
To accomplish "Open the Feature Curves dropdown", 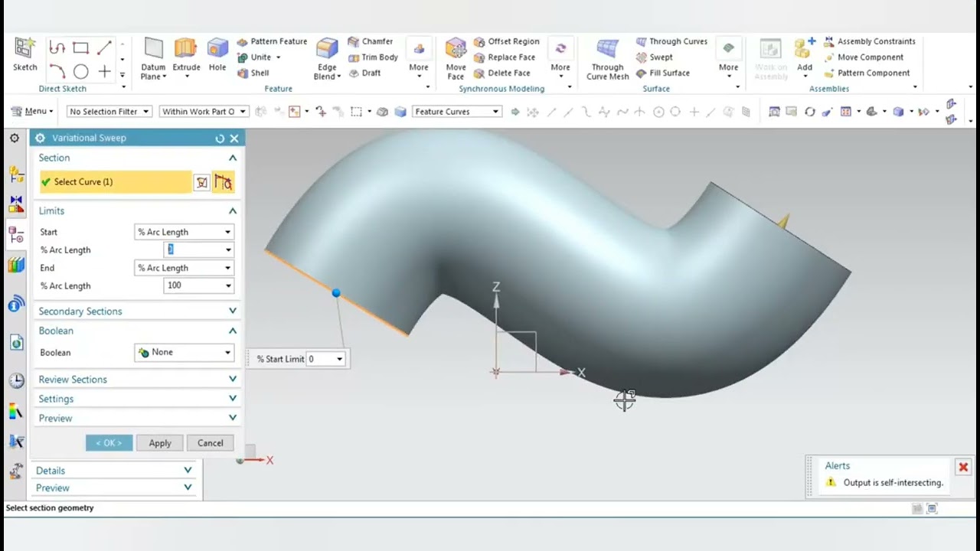I will 456,112.
